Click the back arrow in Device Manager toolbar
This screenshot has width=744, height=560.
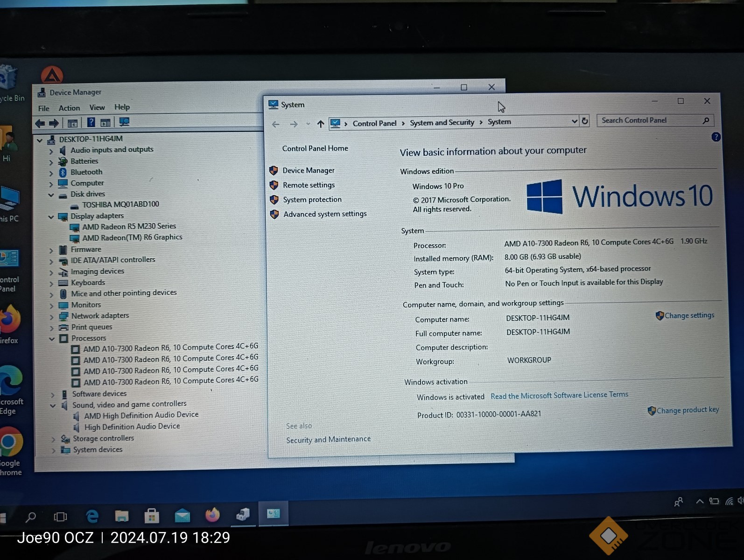point(40,124)
